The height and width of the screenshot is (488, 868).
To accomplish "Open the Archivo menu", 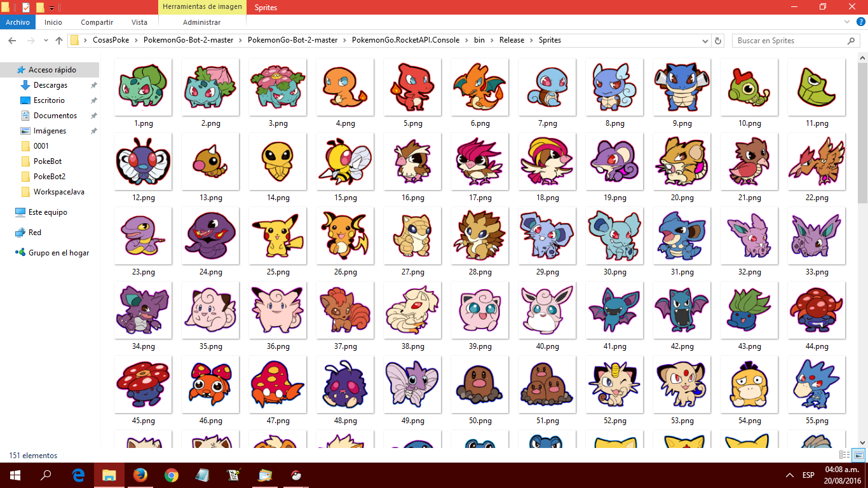I will 18,22.
